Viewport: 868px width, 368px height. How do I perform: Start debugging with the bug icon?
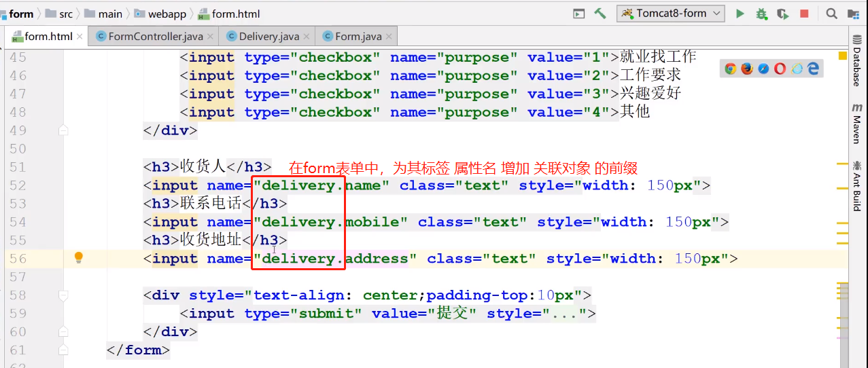761,14
